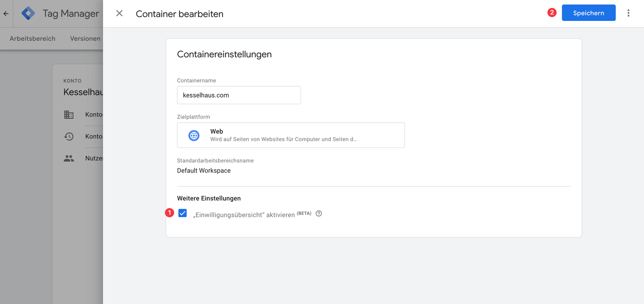Click the people user management icon
Screen dimensions: 644x304
coord(69,158)
